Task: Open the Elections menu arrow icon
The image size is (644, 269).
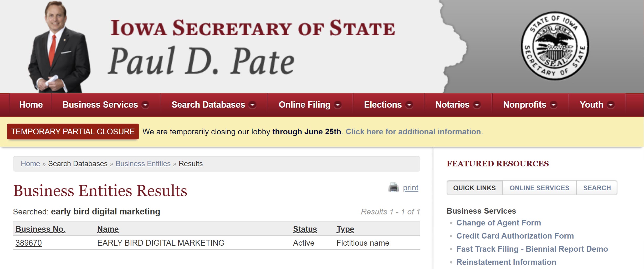Action: click(x=409, y=105)
